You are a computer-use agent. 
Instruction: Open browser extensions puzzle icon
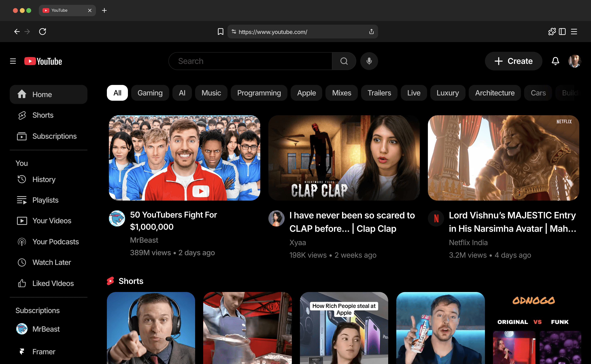pyautogui.click(x=552, y=32)
